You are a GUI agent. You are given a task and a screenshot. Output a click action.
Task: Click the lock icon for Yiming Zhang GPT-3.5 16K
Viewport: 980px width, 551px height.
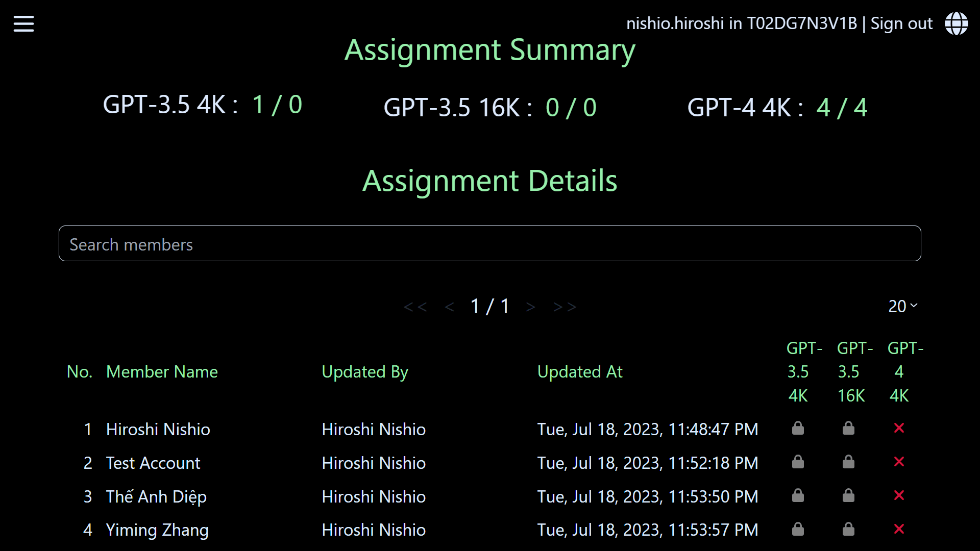tap(849, 530)
